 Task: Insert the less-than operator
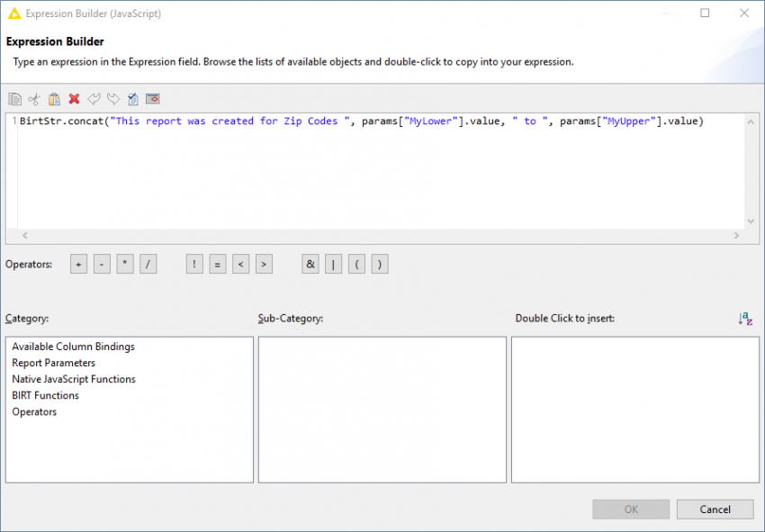coord(241,264)
